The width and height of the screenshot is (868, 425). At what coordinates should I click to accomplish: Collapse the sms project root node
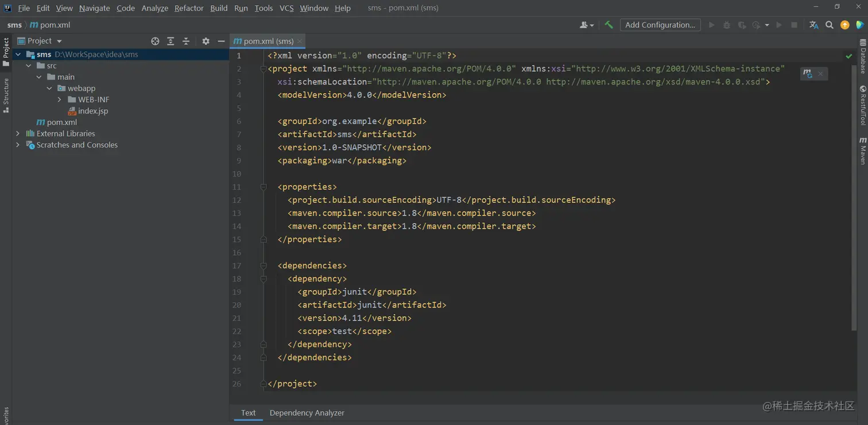[x=18, y=55]
